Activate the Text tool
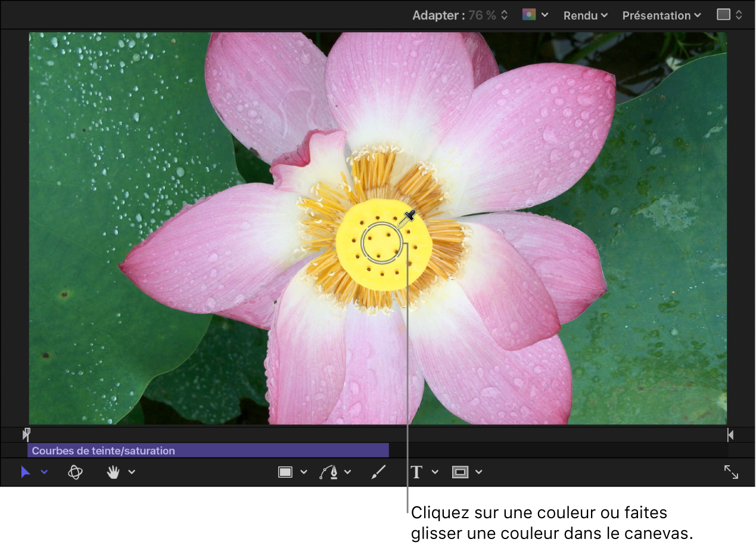Screen dimensions: 756x545 point(416,472)
